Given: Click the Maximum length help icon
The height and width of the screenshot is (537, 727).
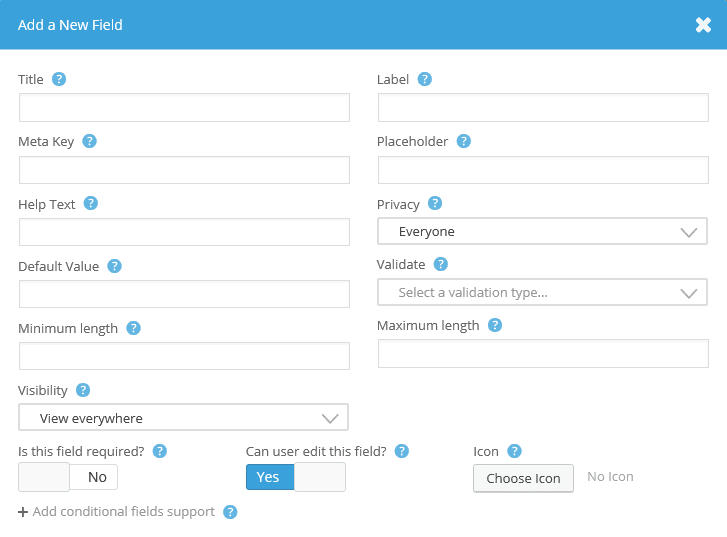Looking at the screenshot, I should [x=495, y=325].
